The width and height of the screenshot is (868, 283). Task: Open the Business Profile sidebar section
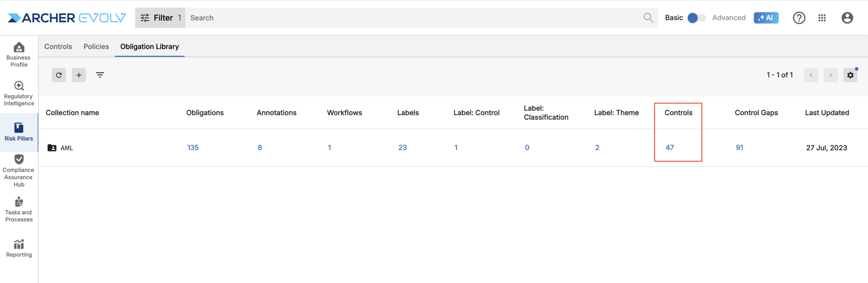tap(19, 54)
